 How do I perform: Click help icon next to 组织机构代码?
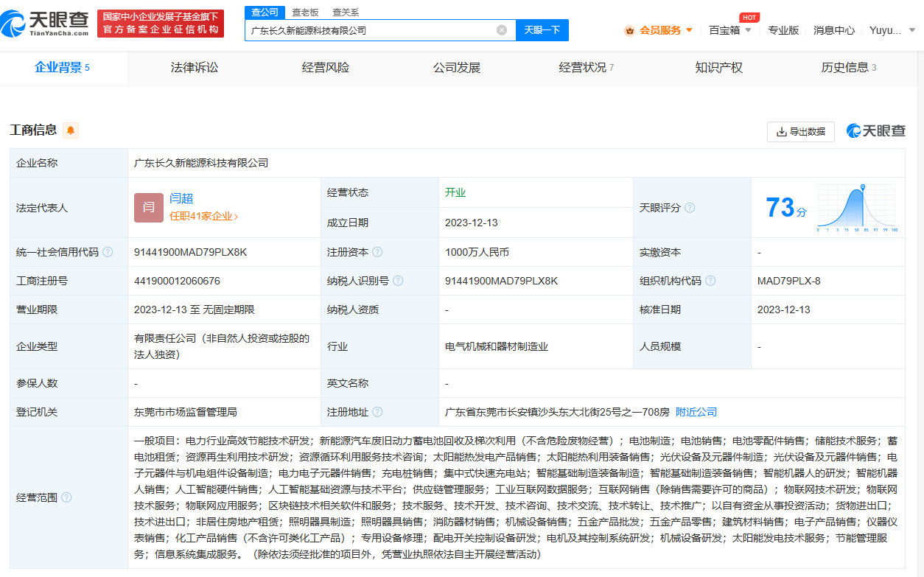pyautogui.click(x=709, y=281)
